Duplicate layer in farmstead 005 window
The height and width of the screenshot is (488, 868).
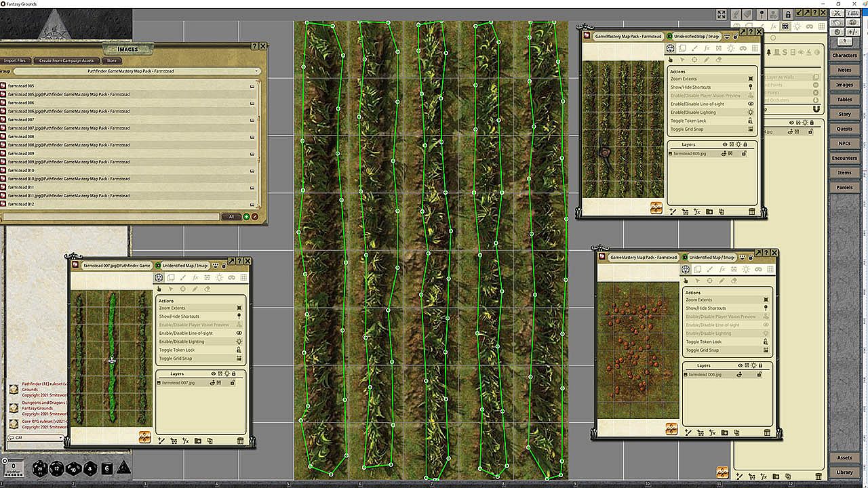(721, 211)
